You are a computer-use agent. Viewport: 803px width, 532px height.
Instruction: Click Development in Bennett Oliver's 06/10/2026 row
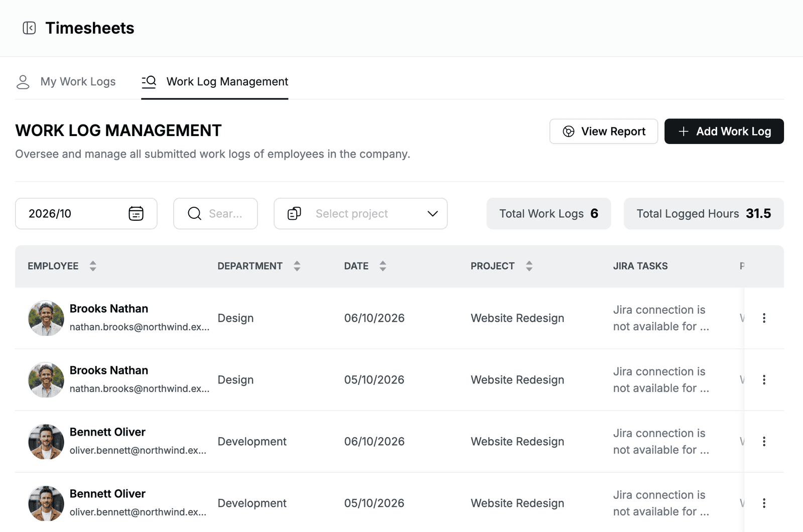click(x=252, y=442)
